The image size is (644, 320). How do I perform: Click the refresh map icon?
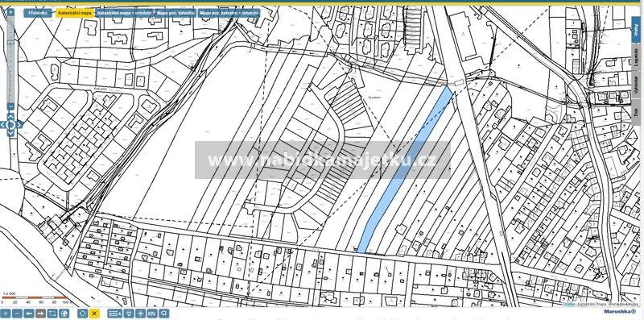coord(83,314)
